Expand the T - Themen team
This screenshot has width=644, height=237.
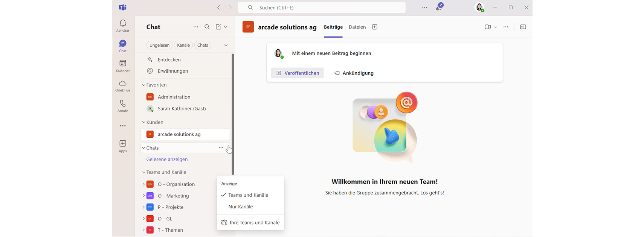click(143, 230)
